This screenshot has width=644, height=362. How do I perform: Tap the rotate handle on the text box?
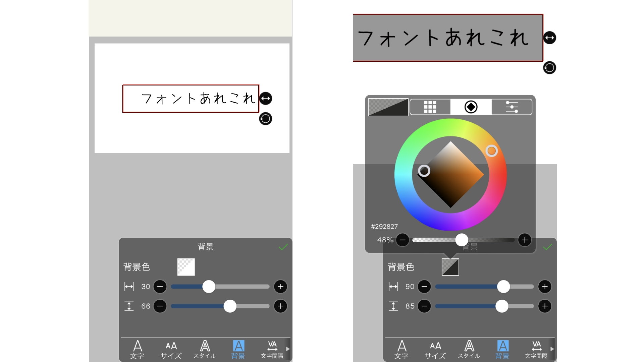pos(549,67)
